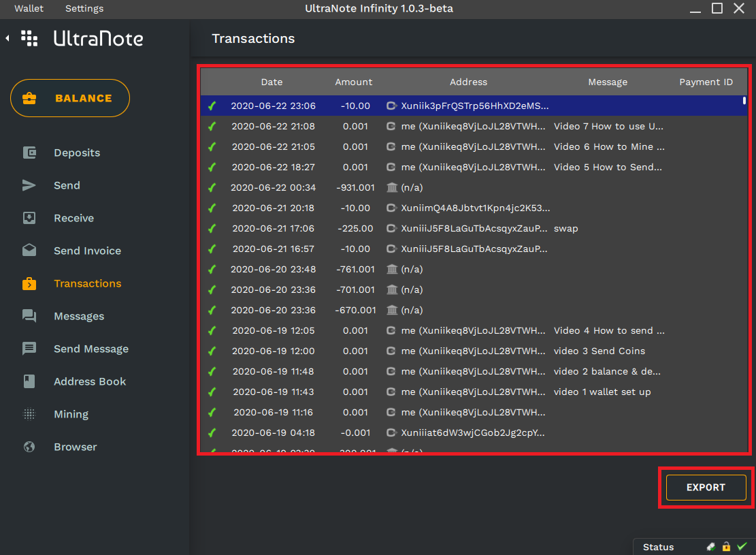Click the bank icon on -931.001 row
Viewport: 756px width, 555px height.
tap(392, 187)
